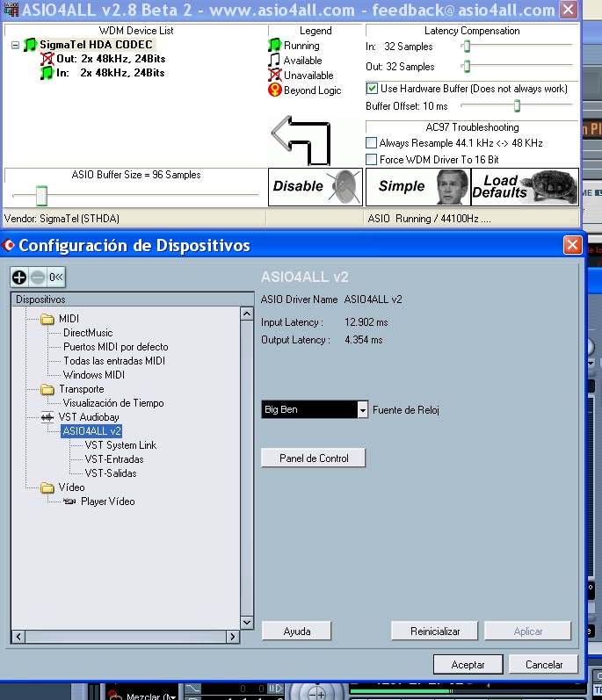
Task: Select Visualización de Tiempo
Action: (x=113, y=403)
